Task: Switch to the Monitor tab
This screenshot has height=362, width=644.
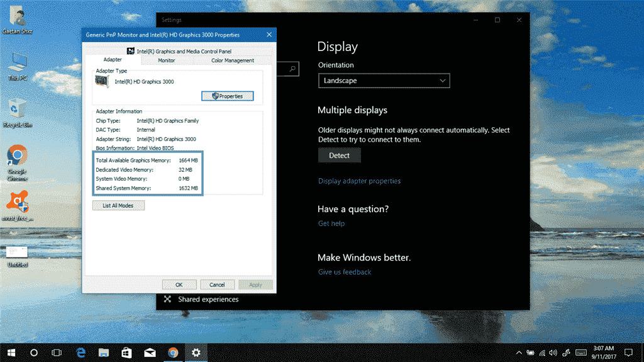Action: point(166,60)
